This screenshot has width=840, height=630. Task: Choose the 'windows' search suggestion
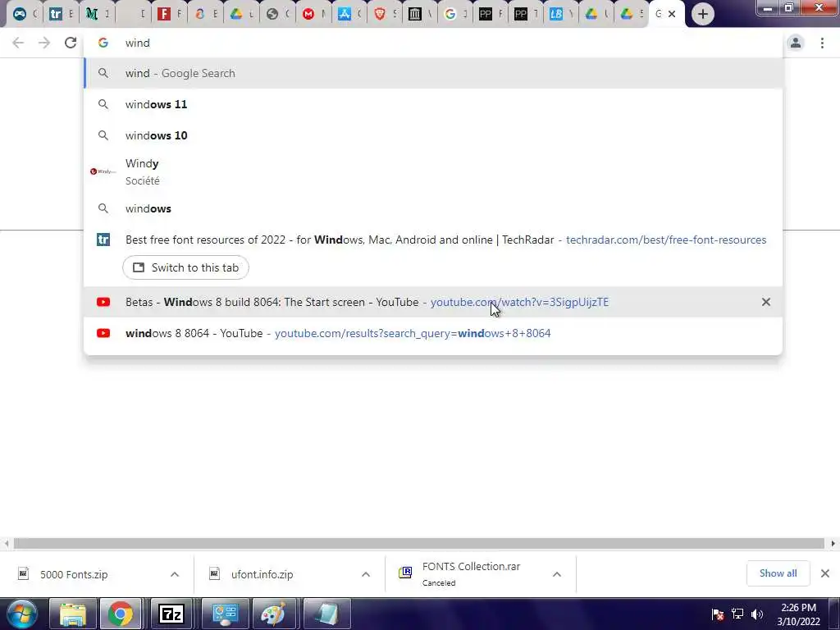pos(433,208)
